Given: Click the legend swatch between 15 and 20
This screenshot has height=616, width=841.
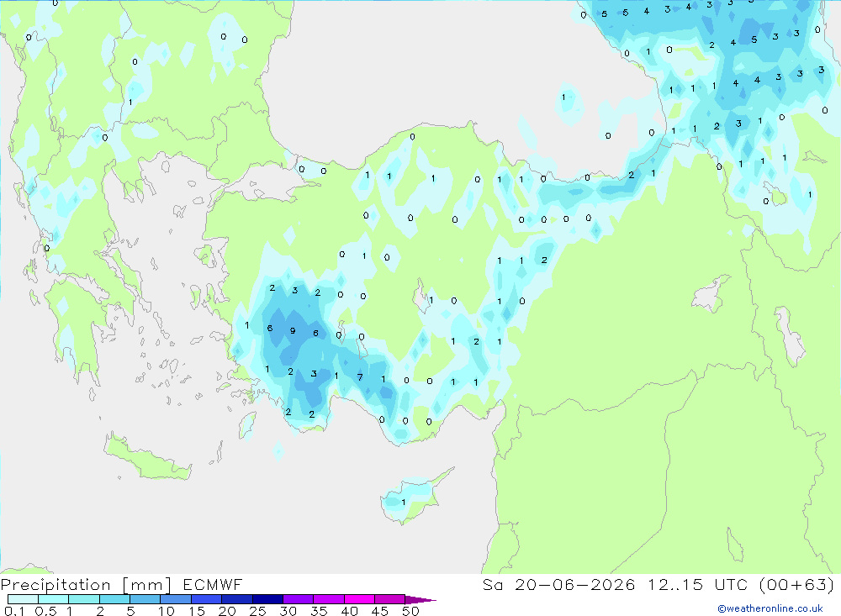Looking at the screenshot, I should coord(206,599).
